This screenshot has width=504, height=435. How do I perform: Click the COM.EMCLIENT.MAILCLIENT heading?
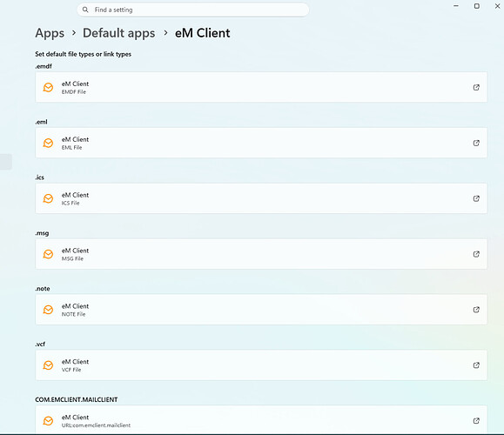pos(77,399)
